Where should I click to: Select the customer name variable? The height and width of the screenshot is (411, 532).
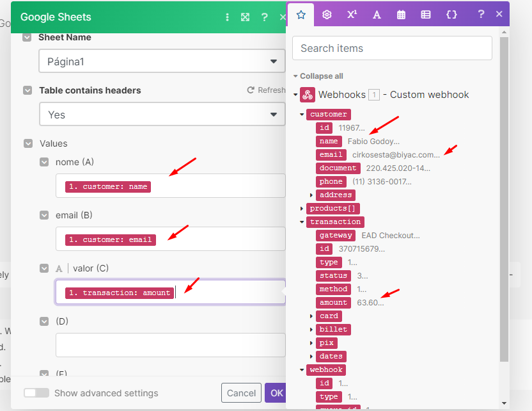click(329, 141)
